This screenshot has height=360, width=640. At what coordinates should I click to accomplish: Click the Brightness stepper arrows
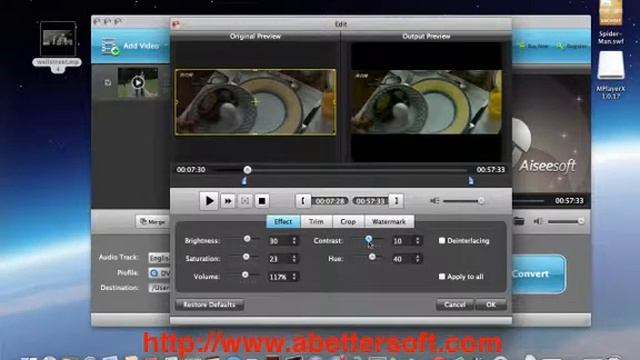pos(294,241)
